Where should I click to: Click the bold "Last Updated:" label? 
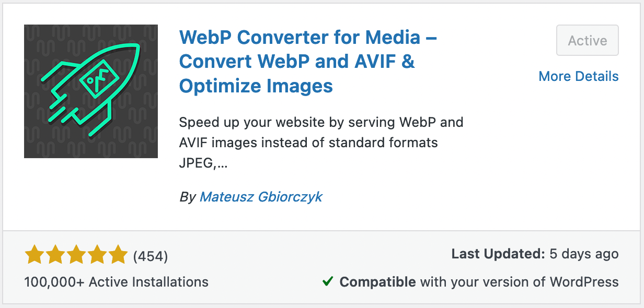click(x=498, y=254)
